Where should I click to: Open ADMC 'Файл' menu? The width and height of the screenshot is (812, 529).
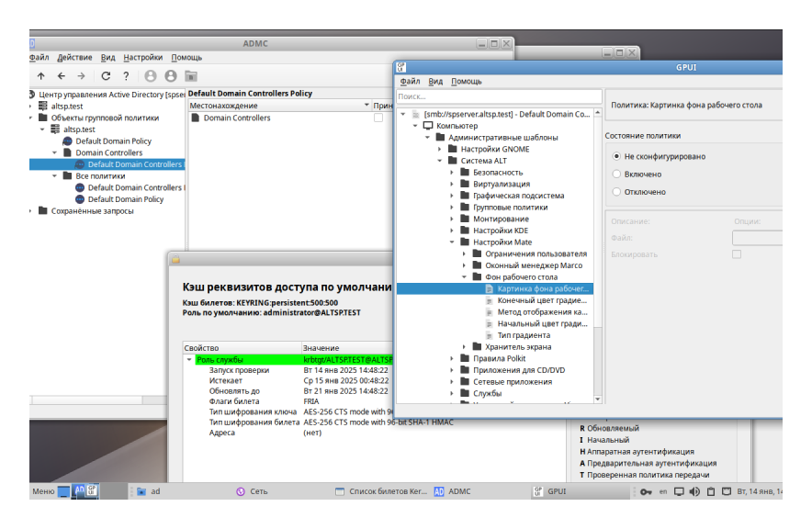point(39,58)
